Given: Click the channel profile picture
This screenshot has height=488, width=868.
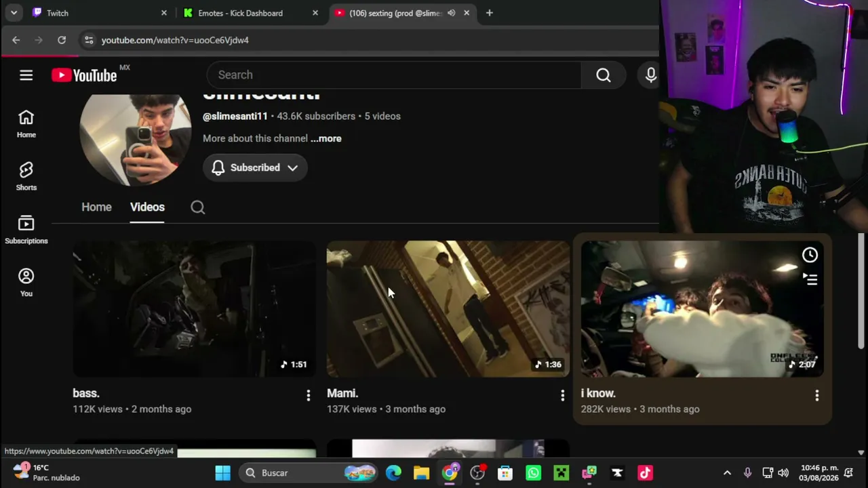Looking at the screenshot, I should click(x=135, y=140).
